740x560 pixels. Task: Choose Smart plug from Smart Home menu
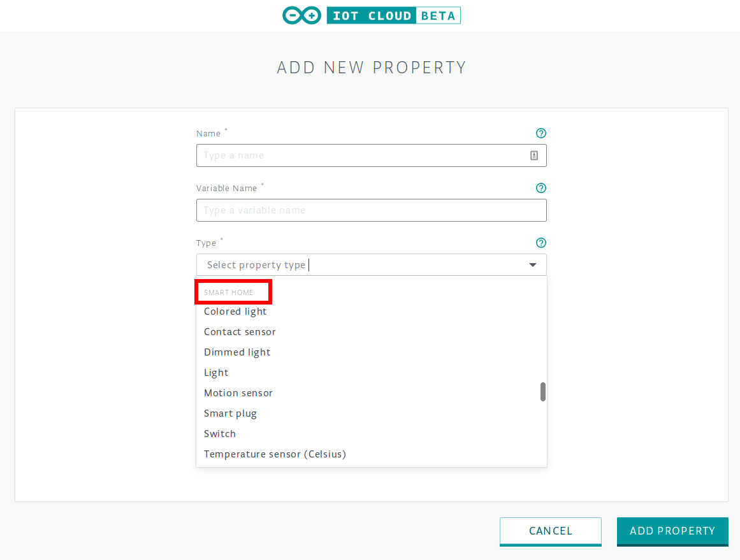230,413
